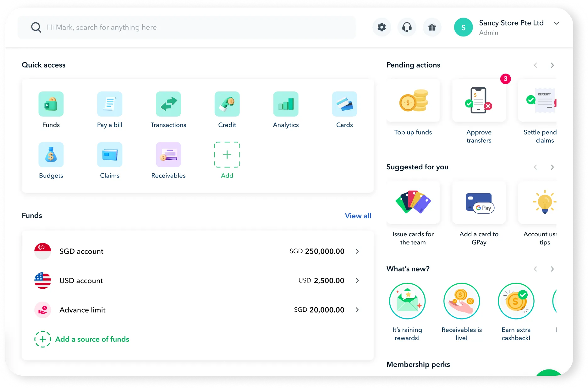This screenshot has height=388, width=588.
Task: Click View all next to Funds
Action: 358,216
